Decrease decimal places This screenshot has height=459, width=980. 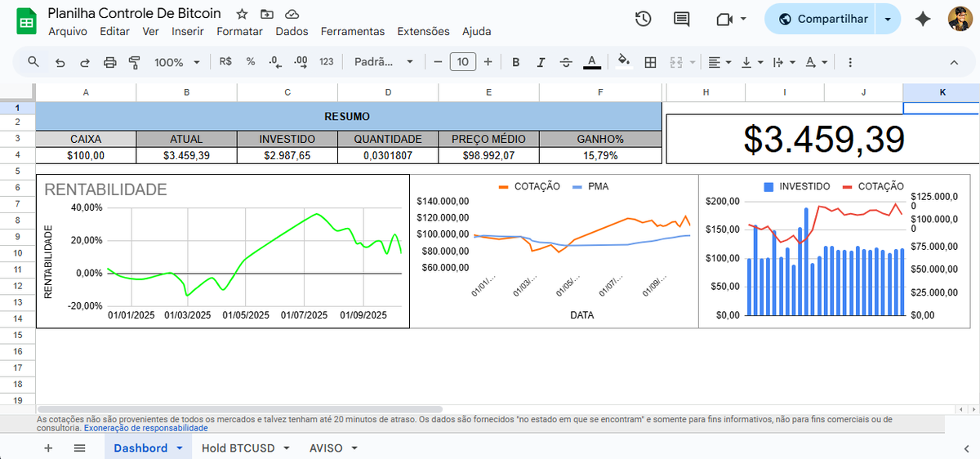(x=275, y=62)
